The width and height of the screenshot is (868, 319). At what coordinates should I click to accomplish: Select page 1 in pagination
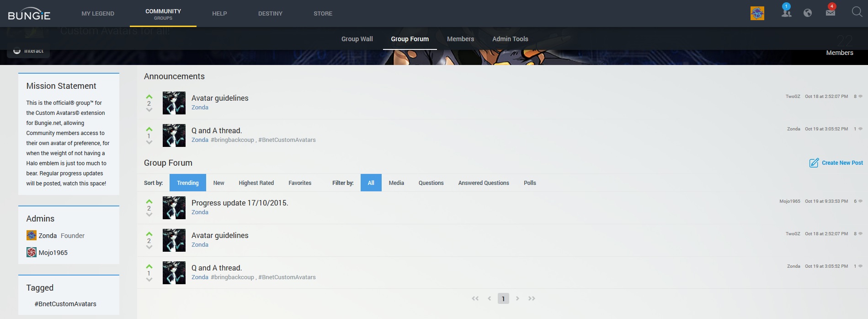click(503, 298)
